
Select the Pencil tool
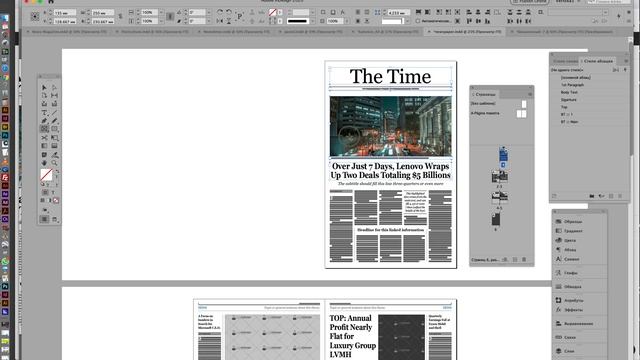[54, 121]
